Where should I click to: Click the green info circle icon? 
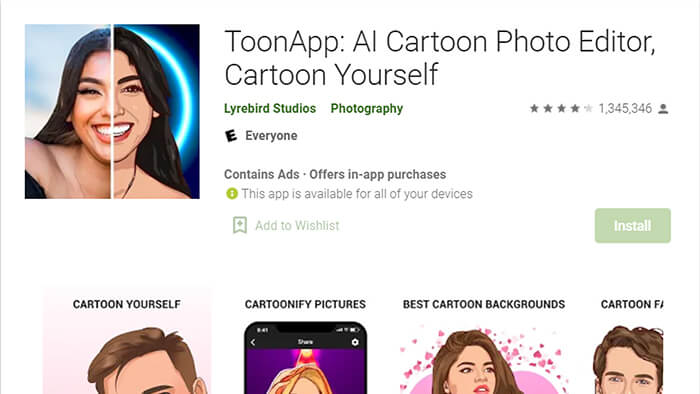(232, 194)
